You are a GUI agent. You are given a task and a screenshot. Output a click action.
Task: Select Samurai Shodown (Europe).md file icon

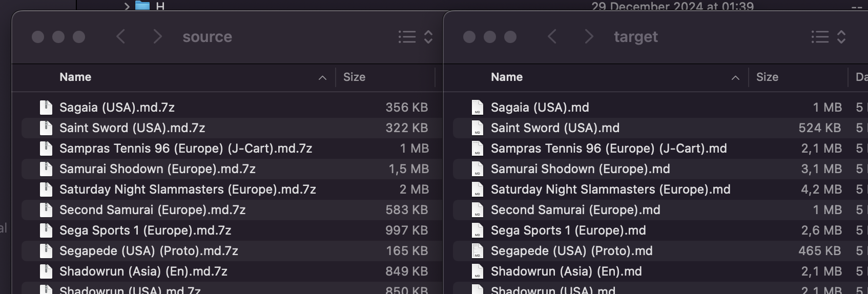pos(478,169)
